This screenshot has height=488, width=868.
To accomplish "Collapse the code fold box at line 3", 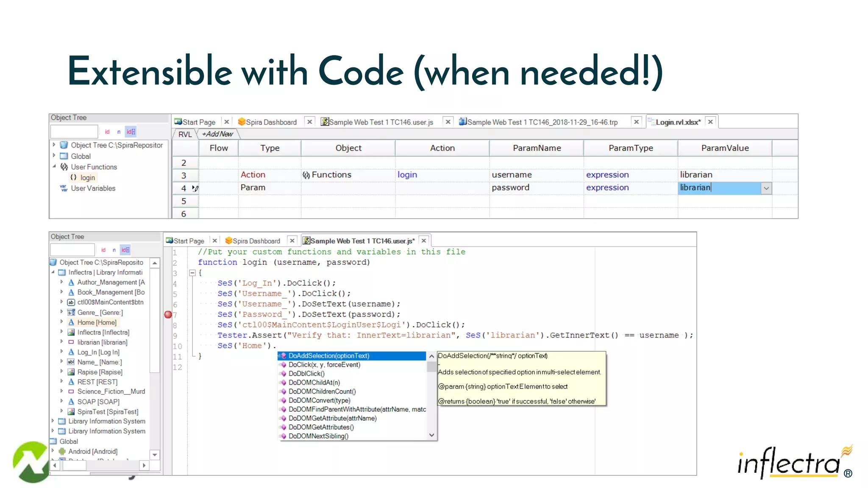I will (192, 273).
